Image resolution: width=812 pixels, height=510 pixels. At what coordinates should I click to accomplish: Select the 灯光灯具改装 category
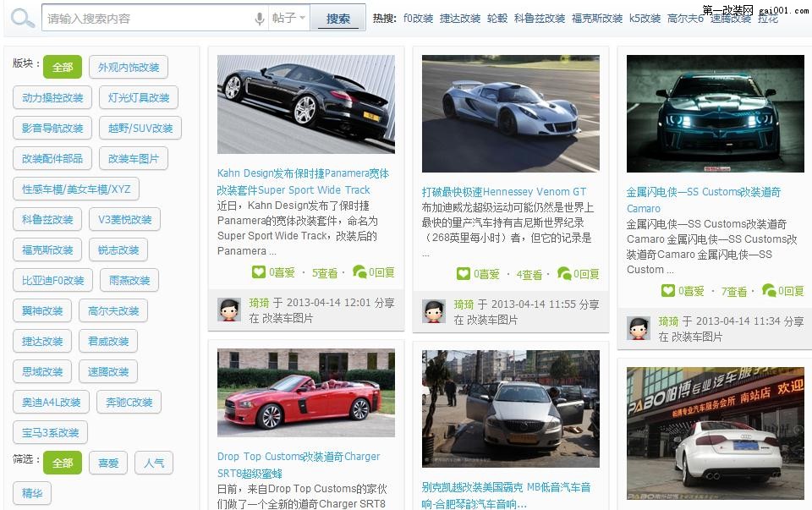point(139,98)
